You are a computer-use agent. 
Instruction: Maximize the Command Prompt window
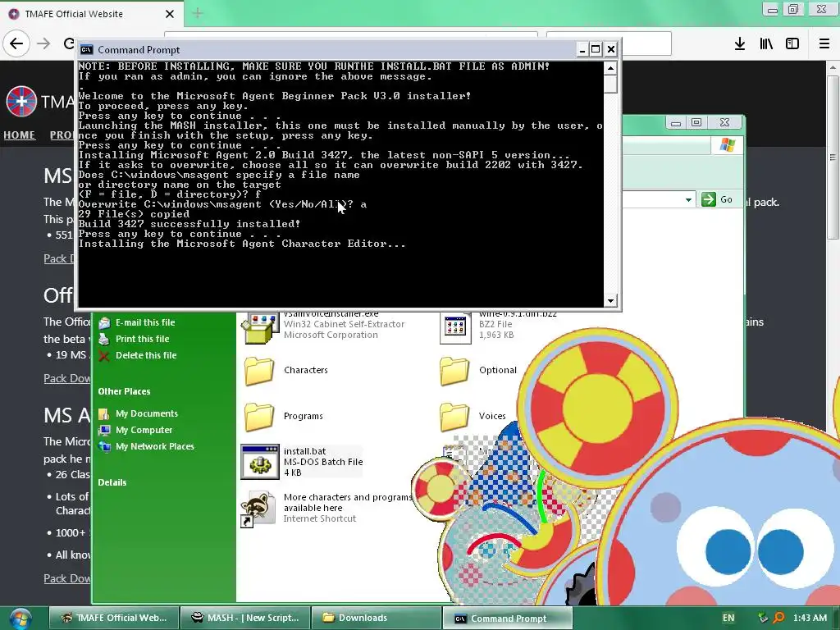point(596,49)
